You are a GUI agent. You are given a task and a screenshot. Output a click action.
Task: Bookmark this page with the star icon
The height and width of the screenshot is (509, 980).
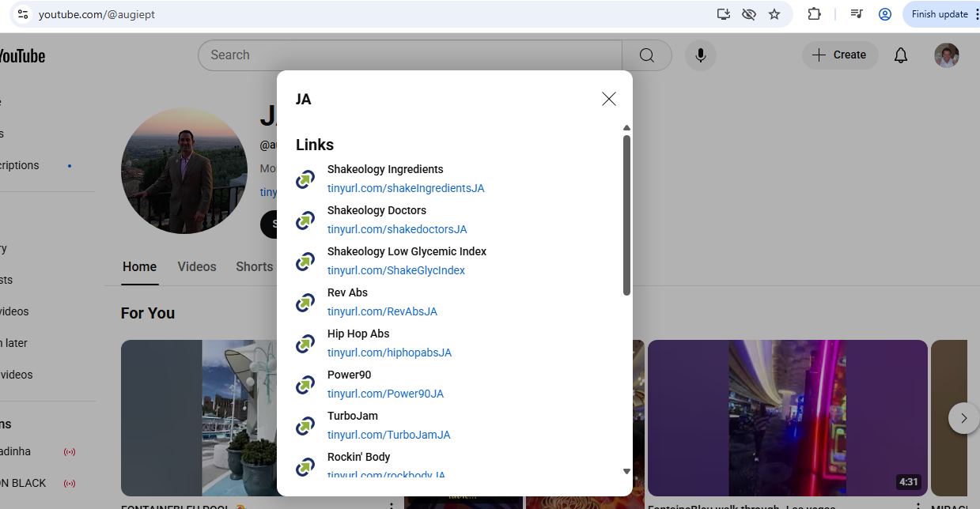[774, 14]
